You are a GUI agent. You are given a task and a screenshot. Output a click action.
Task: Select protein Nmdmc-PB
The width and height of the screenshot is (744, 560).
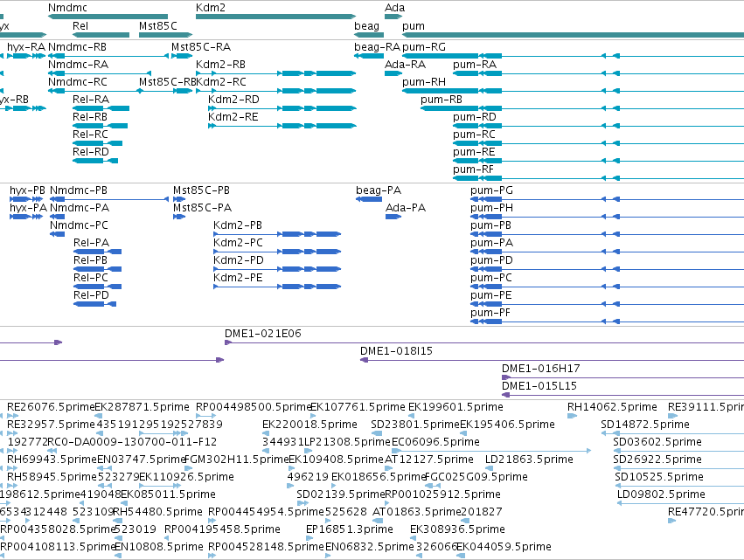(109, 200)
